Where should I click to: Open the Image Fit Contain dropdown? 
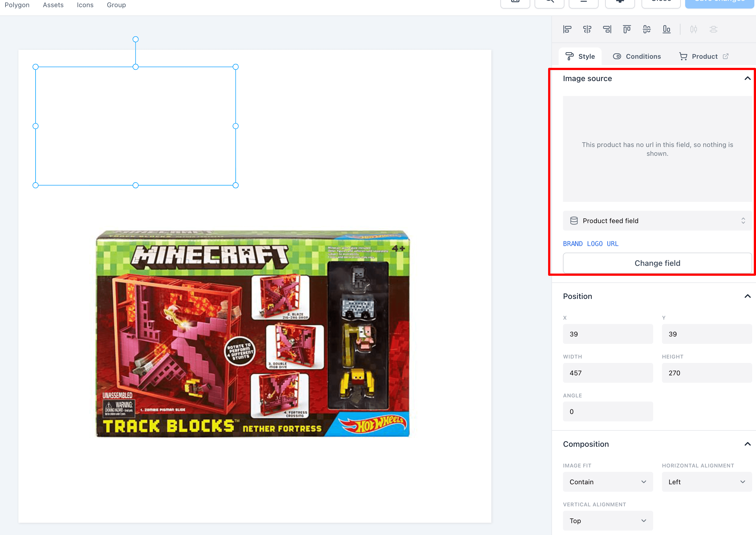click(x=608, y=482)
